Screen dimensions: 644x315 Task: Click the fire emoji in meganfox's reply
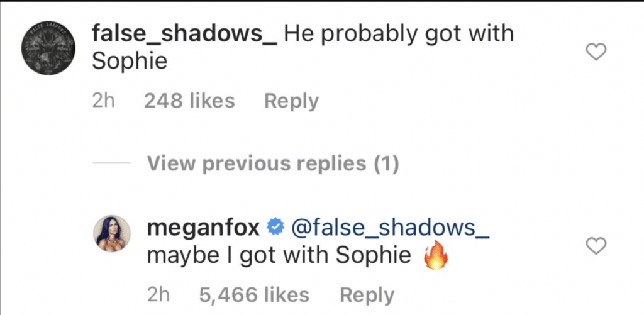[x=433, y=257]
